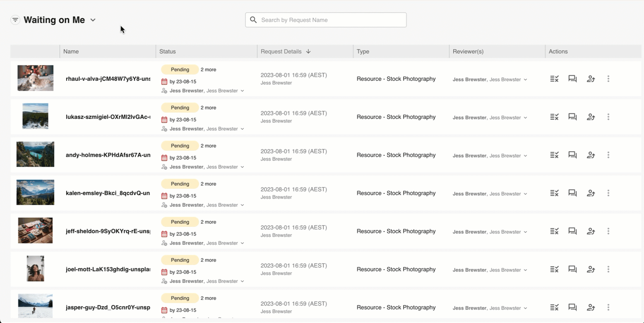Click the Name column header
The width and height of the screenshot is (644, 323).
click(x=71, y=51)
